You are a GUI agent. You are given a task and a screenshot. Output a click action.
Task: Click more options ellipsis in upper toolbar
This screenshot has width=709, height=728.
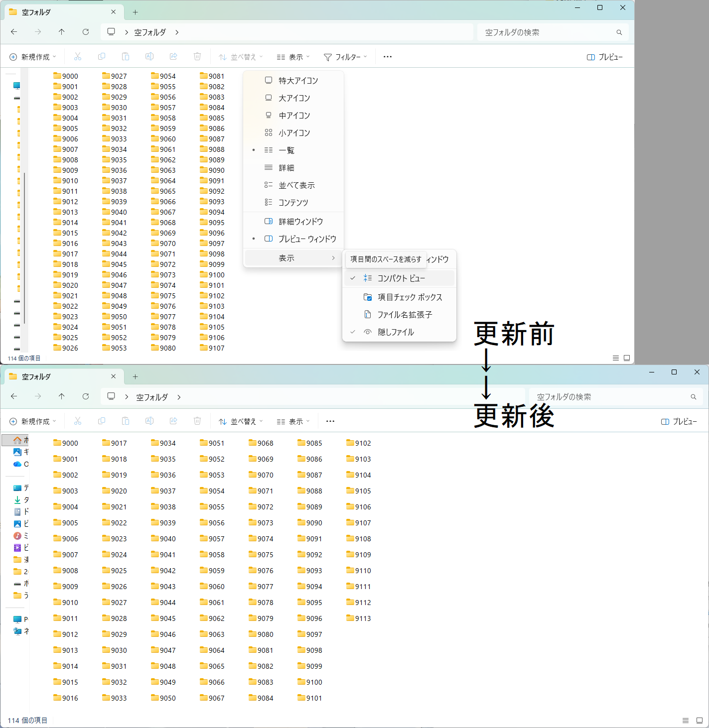[x=388, y=57]
